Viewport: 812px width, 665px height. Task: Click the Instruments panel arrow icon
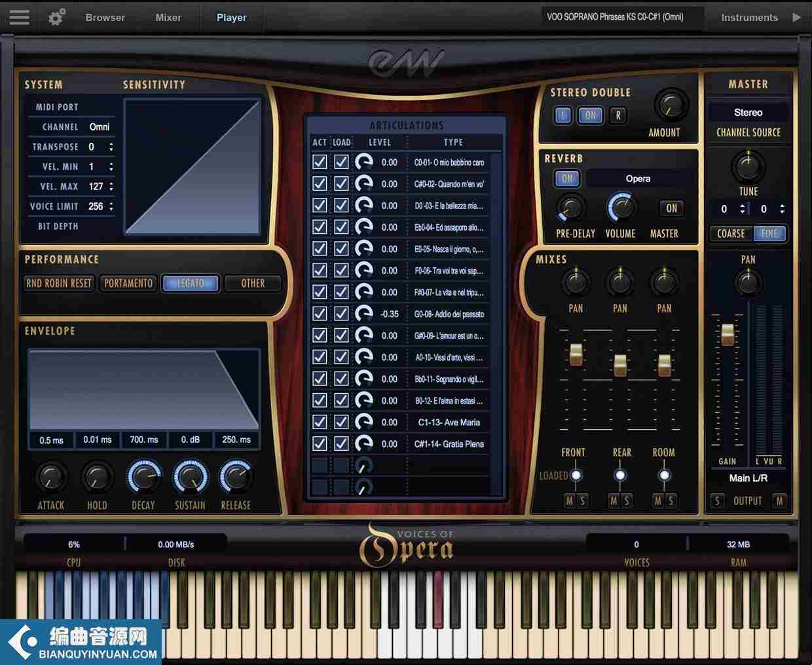point(796,17)
